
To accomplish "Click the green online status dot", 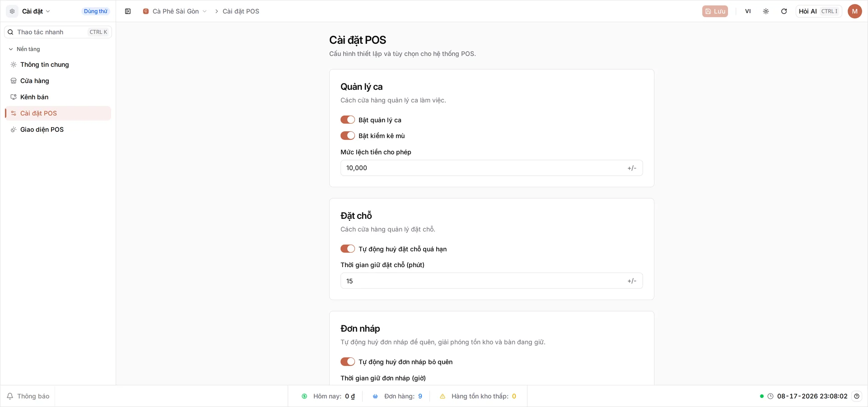I will [762, 396].
